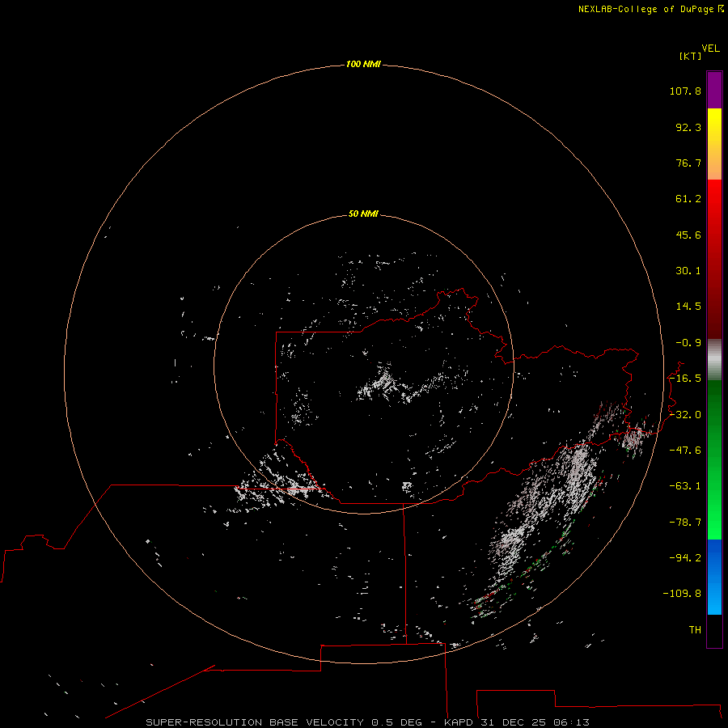Click the 76.7 legend value

(x=688, y=163)
